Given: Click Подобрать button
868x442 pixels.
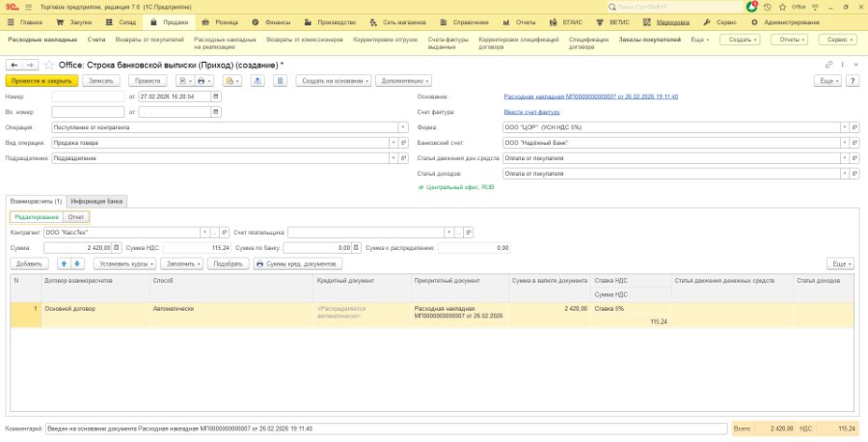Looking at the screenshot, I should point(228,263).
